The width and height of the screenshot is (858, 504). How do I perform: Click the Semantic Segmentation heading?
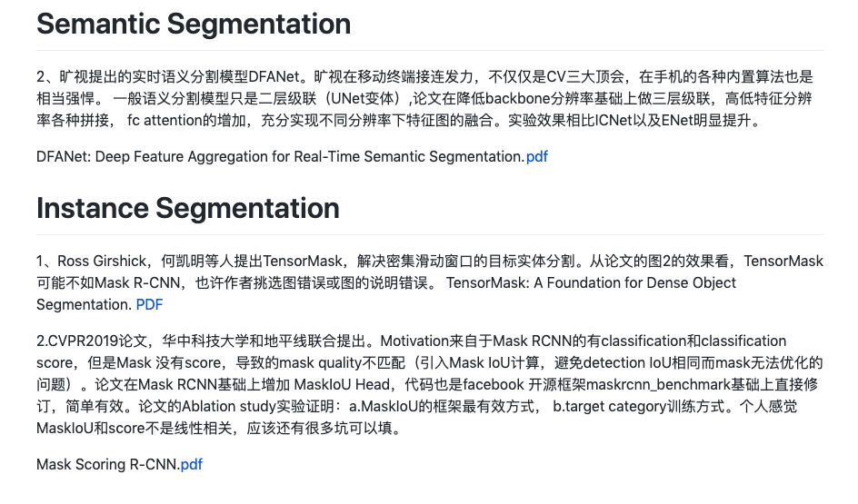[x=194, y=24]
